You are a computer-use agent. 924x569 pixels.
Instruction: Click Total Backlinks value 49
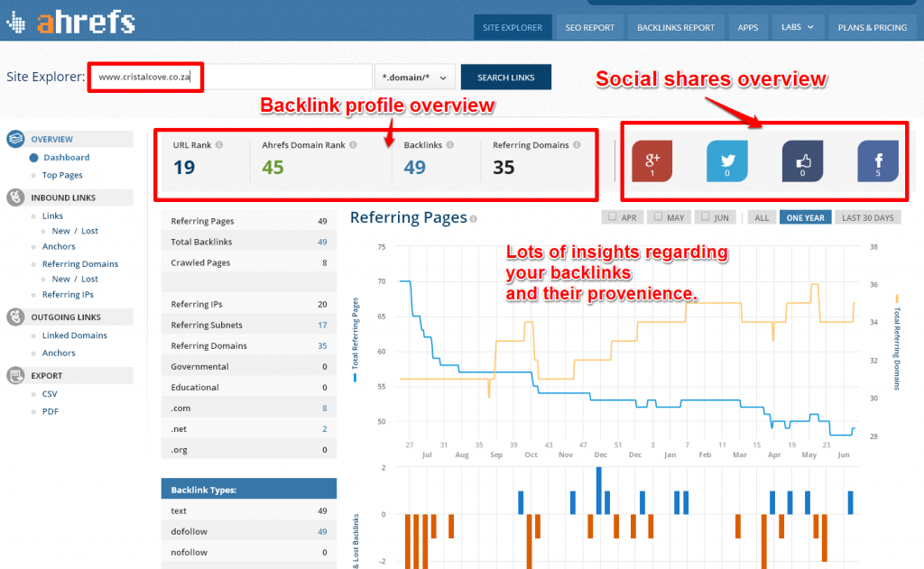pyautogui.click(x=322, y=242)
